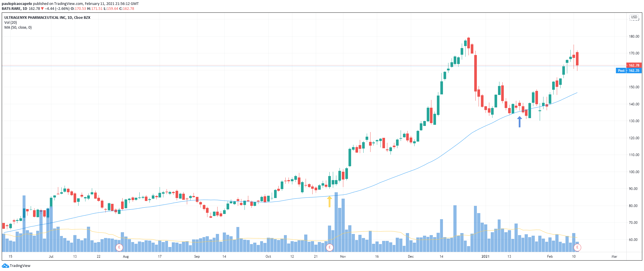Image resolution: width=644 pixels, height=271 pixels.
Task: Click the Vol (20) indicator label
Action: tap(11, 23)
